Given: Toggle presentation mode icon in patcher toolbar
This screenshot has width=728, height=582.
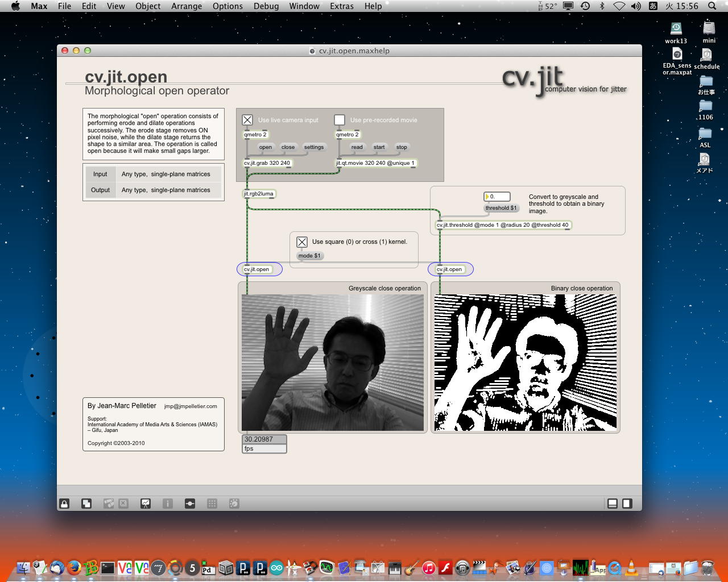Looking at the screenshot, I should [146, 504].
